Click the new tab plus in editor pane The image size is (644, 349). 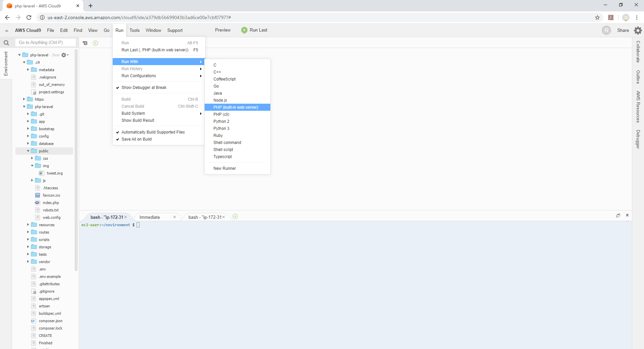(x=95, y=43)
